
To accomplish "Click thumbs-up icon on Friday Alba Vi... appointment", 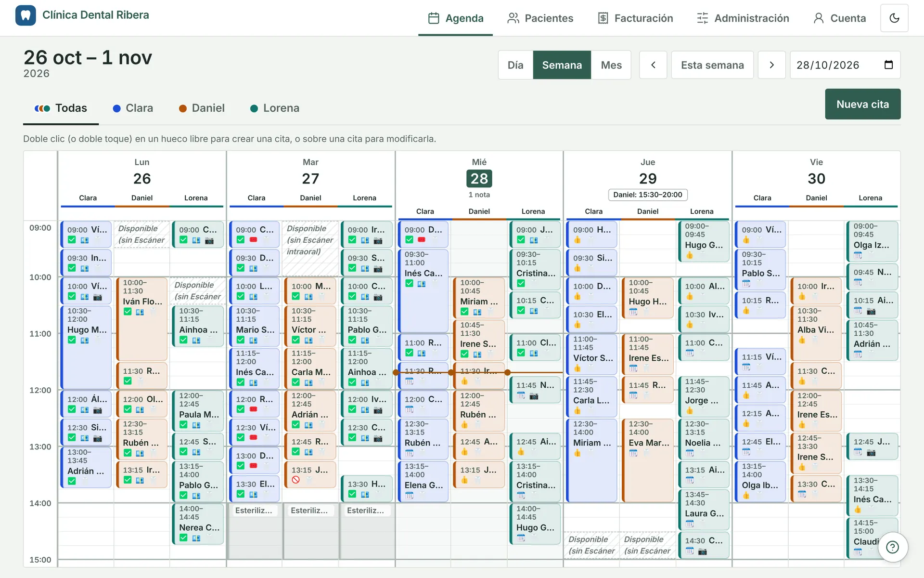I will coord(802,340).
